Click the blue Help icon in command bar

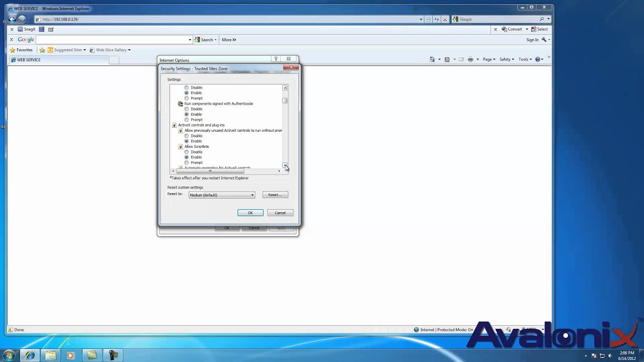click(537, 59)
